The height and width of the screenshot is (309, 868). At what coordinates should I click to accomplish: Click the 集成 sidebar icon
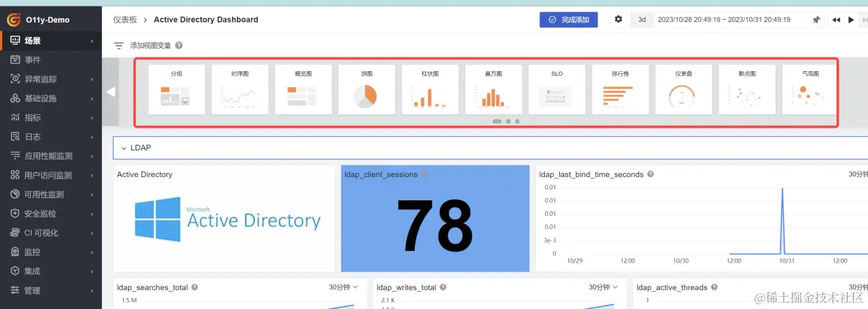coord(15,271)
